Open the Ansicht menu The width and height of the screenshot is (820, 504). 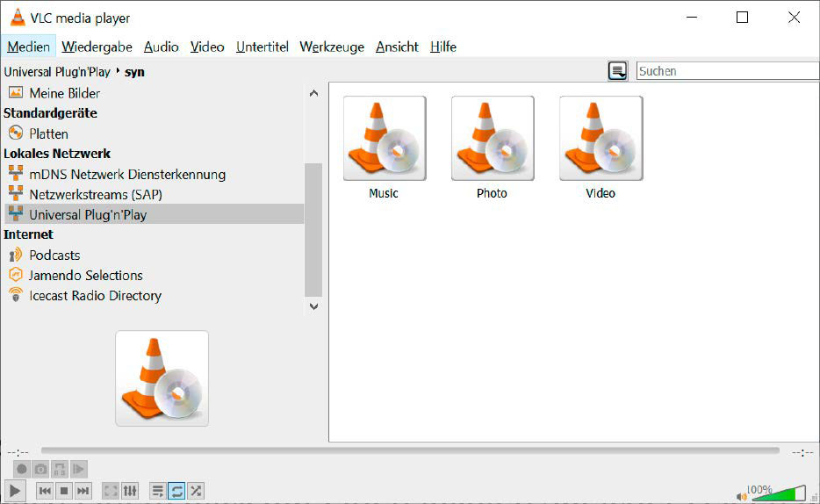pos(397,47)
